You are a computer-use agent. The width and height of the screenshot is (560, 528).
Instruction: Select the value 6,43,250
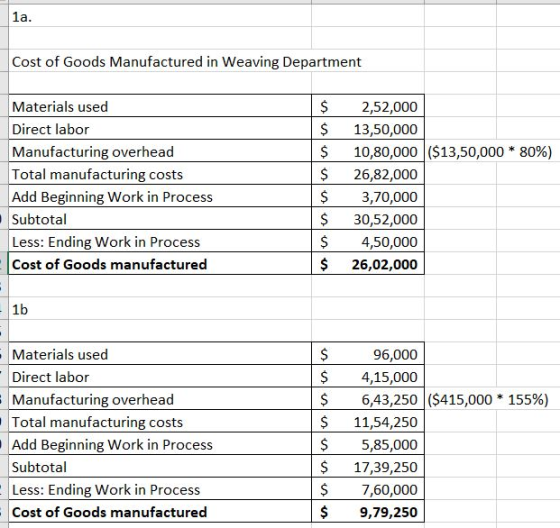(389, 399)
